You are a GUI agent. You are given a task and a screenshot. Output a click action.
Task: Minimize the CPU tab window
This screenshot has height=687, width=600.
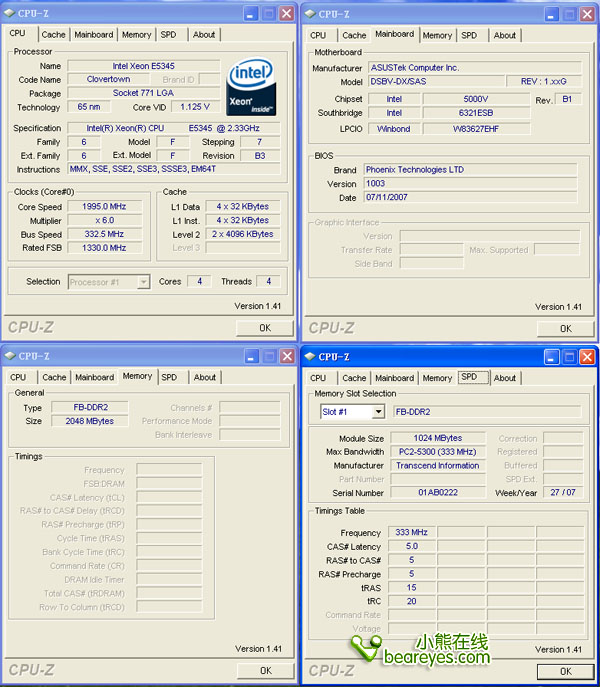251,14
